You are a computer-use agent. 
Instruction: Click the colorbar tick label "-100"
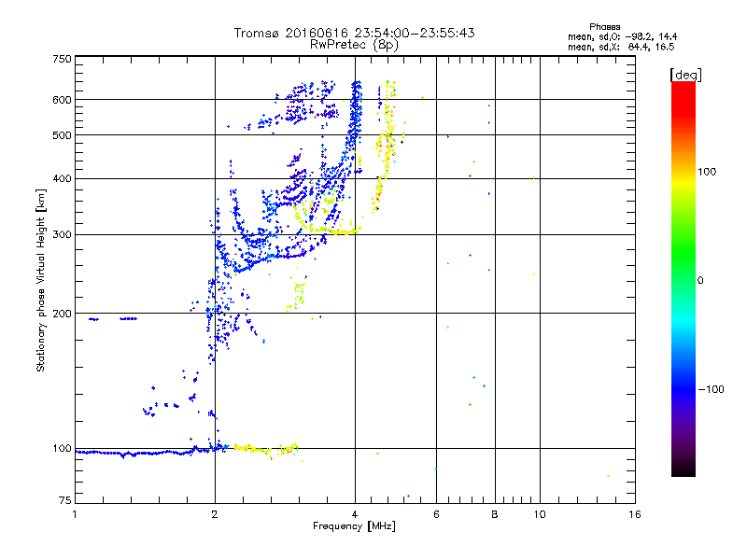pyautogui.click(x=711, y=389)
